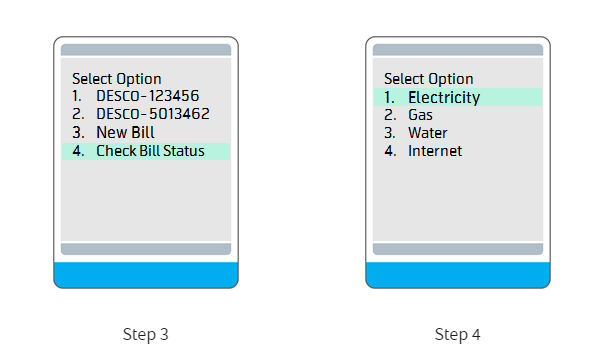Choose the Internet option
Viewport: 606px width, 363px height.
click(x=423, y=151)
